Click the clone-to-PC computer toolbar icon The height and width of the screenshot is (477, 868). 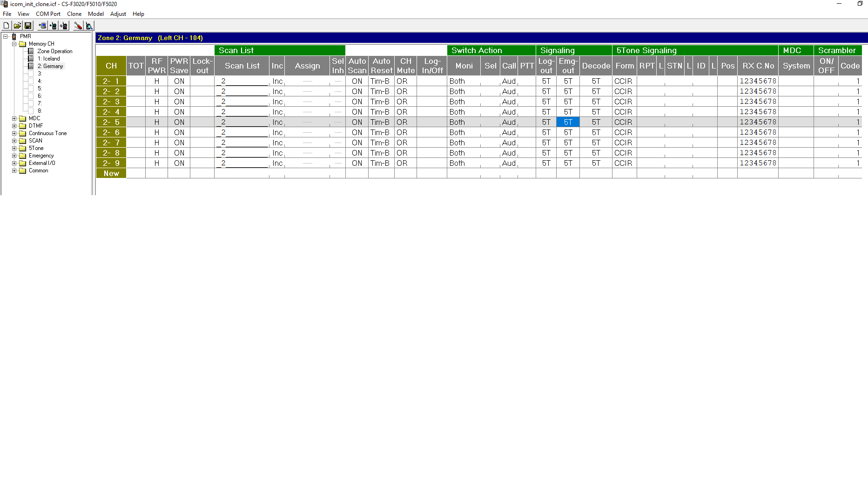tap(42, 26)
